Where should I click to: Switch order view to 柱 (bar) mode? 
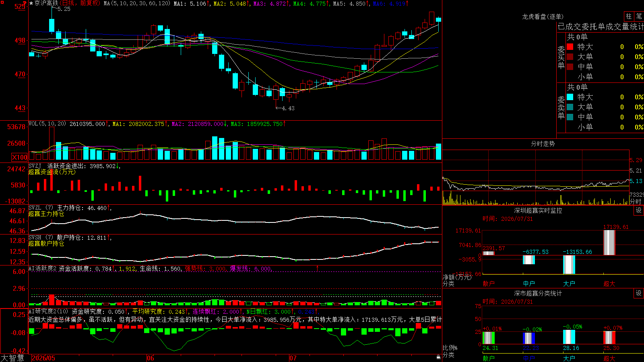[x=629, y=16]
